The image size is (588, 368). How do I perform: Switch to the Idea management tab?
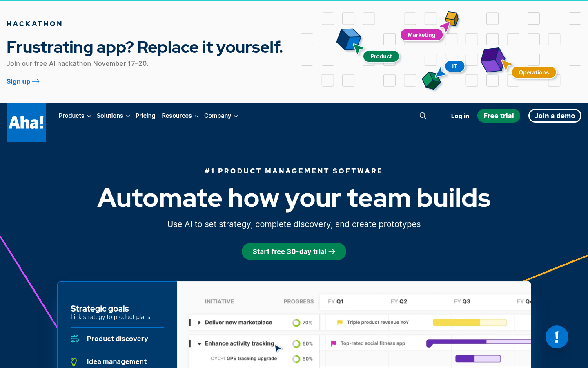click(x=117, y=361)
